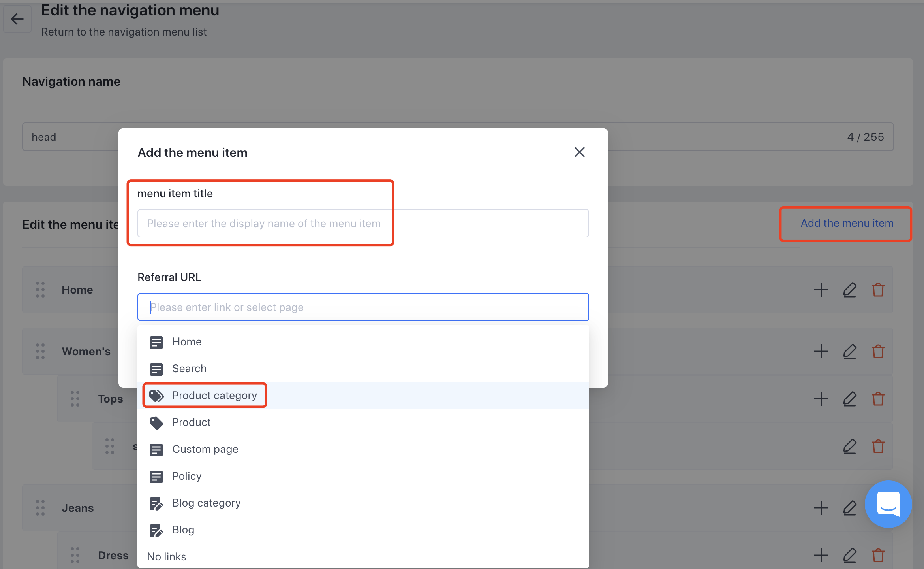Select Product category from dropdown
Screen dimensions: 924x569
coord(214,396)
